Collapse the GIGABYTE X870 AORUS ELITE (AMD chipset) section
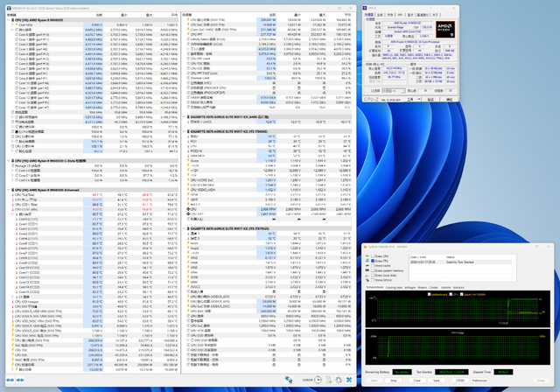The width and height of the screenshot is (560, 392). [185, 116]
